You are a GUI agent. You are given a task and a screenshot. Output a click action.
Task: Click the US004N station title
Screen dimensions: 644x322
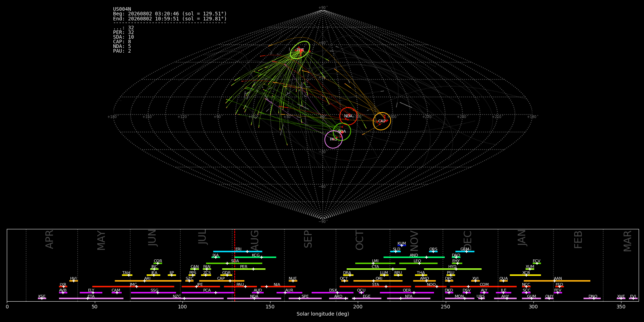coord(122,9)
